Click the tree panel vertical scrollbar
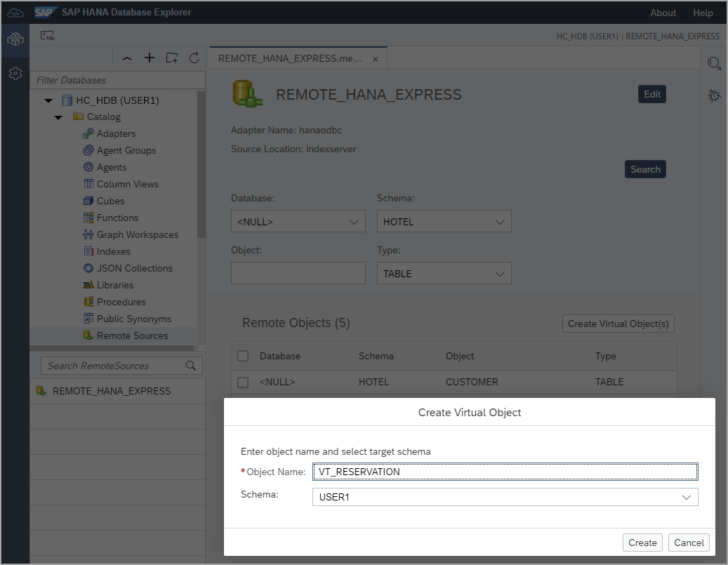Screen dimensions: 728x565 pos(201,165)
